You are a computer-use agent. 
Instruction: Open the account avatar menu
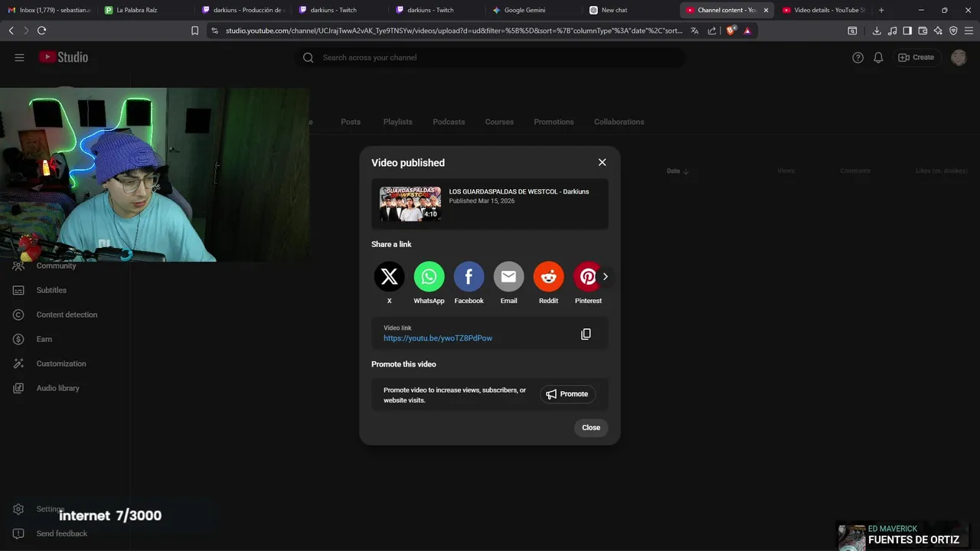[959, 57]
